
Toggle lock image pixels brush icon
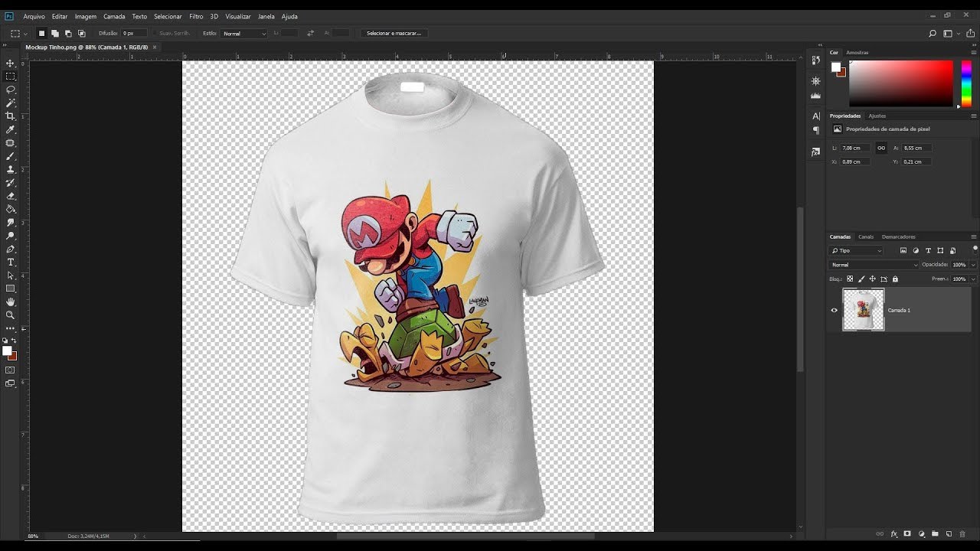(861, 279)
